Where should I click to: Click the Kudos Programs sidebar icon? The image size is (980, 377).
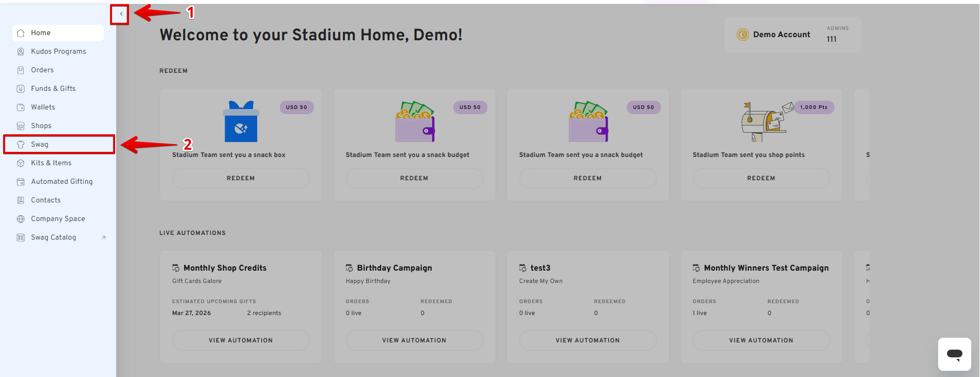coord(21,52)
